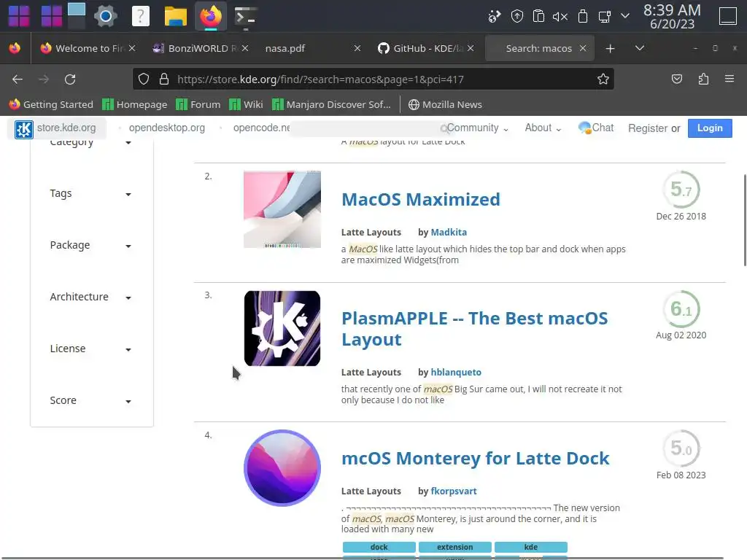Switch to the Welcome to Firefox tab

pos(88,49)
